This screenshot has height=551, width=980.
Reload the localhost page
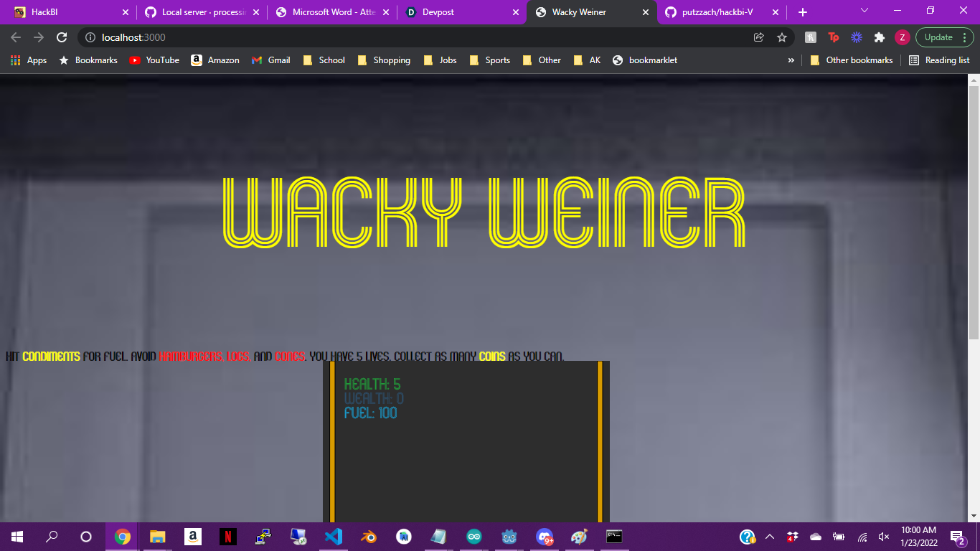[62, 37]
